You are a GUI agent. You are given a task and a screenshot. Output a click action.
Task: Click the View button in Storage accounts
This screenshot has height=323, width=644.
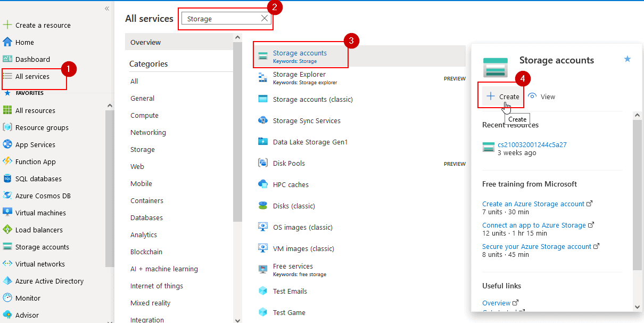click(542, 96)
